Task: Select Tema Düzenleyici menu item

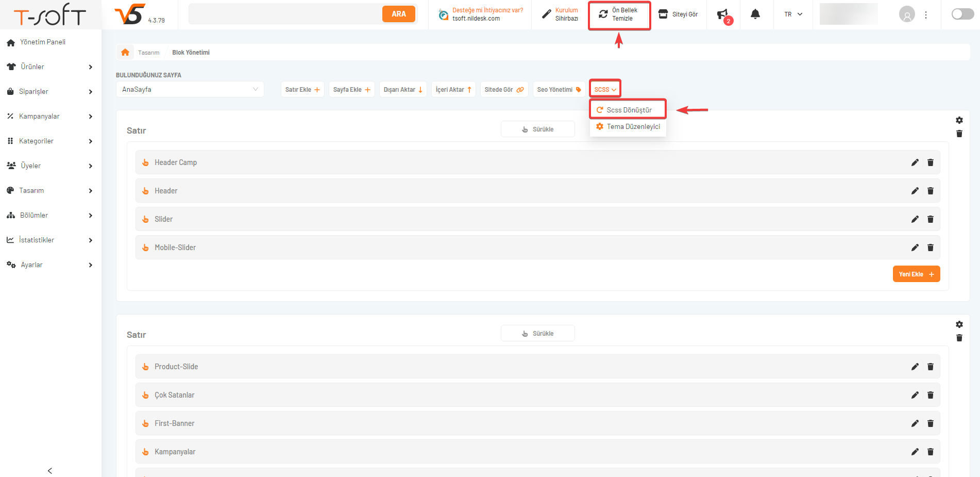Action: point(628,126)
